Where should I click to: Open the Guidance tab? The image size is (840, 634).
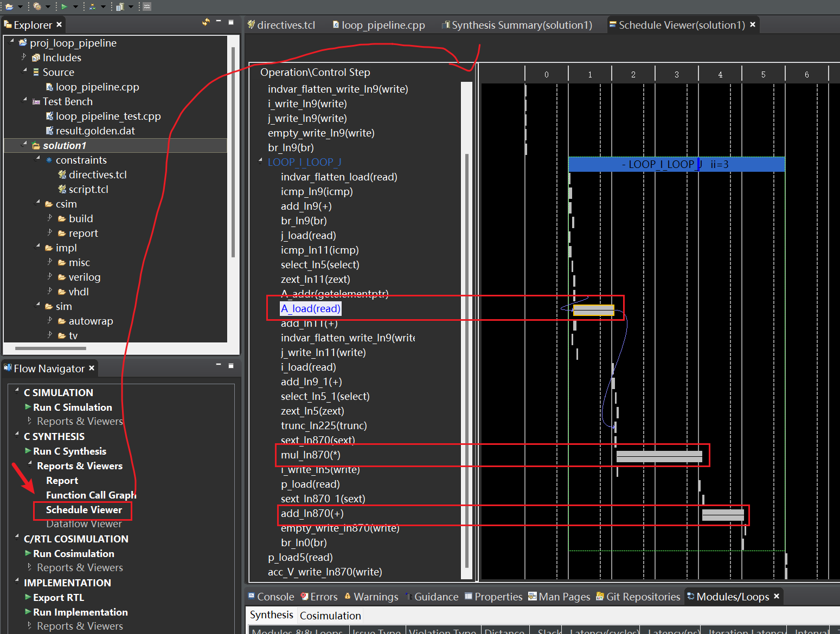coord(432,597)
